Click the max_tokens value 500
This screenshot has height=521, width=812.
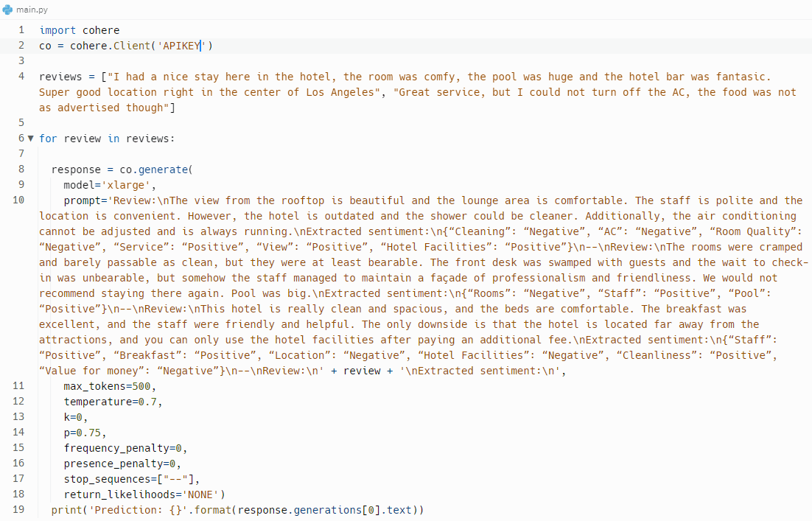point(141,386)
